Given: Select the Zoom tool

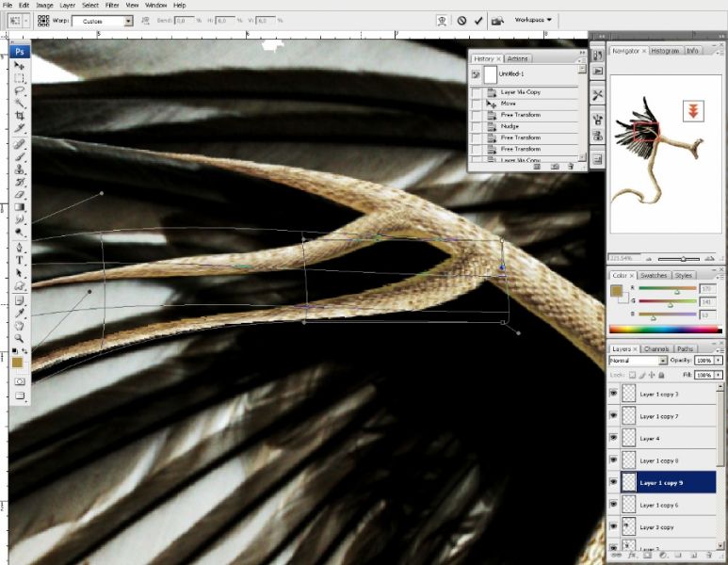Looking at the screenshot, I should coord(19,338).
